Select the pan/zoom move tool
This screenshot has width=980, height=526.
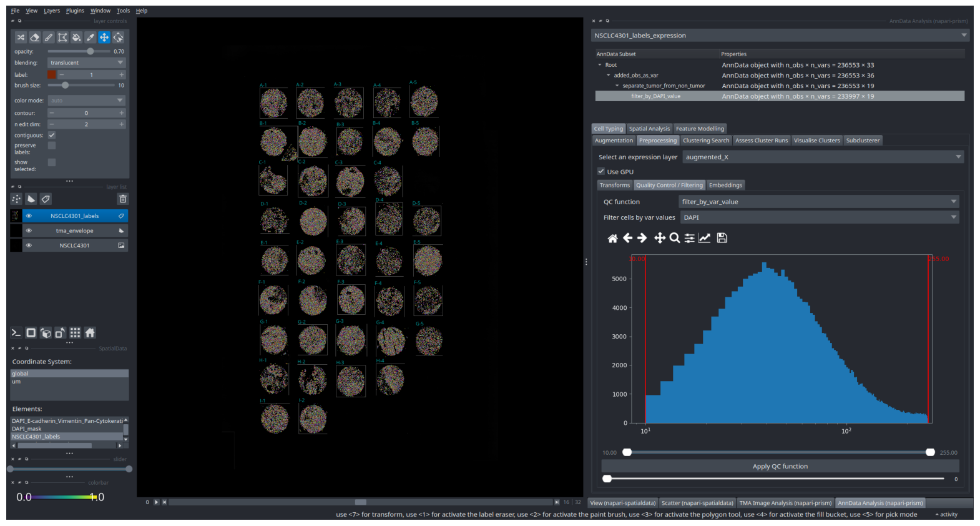pos(104,37)
